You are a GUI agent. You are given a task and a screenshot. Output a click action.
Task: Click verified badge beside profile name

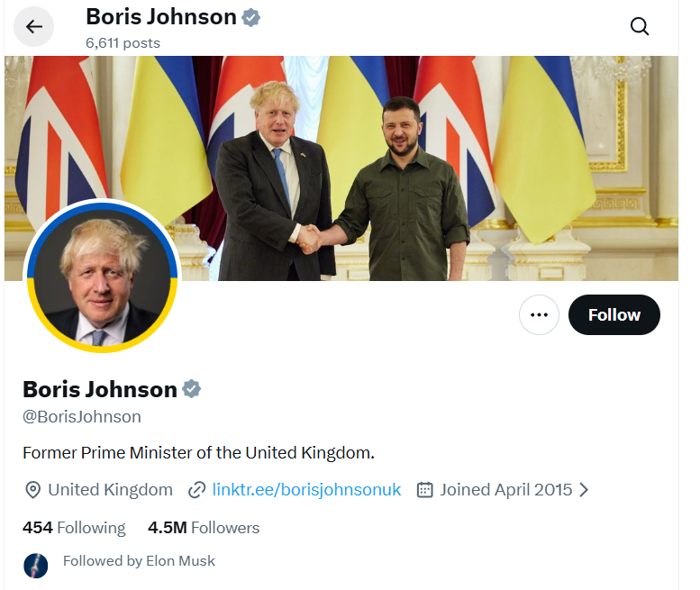point(192,389)
